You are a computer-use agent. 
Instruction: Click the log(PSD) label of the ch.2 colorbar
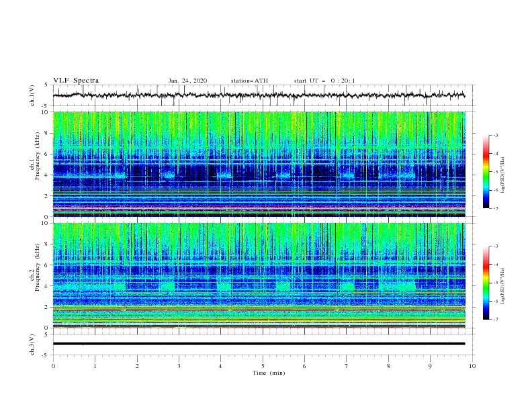pos(503,286)
